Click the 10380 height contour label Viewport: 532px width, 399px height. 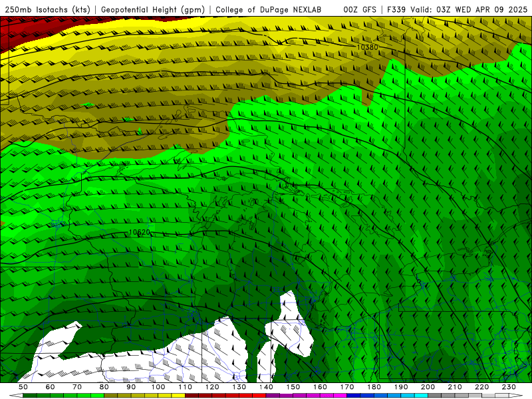tap(368, 47)
